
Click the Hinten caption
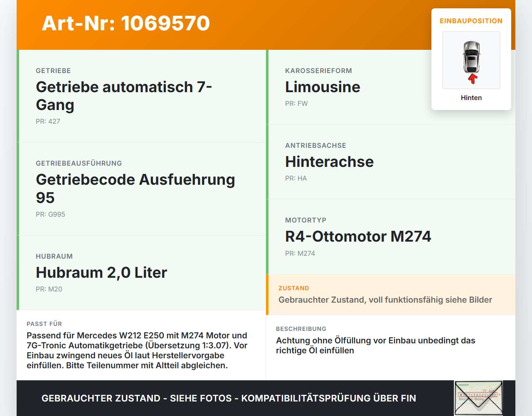pyautogui.click(x=471, y=98)
